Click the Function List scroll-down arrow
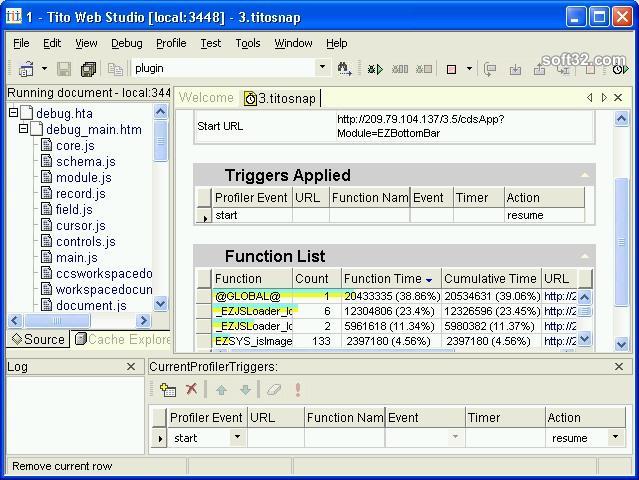 (584, 339)
